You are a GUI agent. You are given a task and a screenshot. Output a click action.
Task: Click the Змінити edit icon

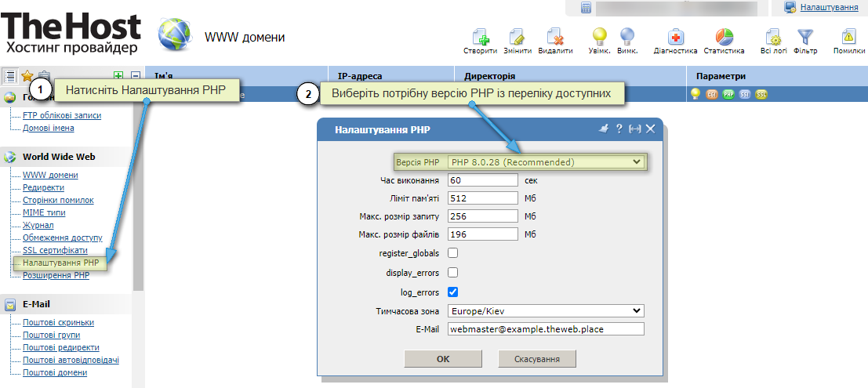[x=518, y=37]
